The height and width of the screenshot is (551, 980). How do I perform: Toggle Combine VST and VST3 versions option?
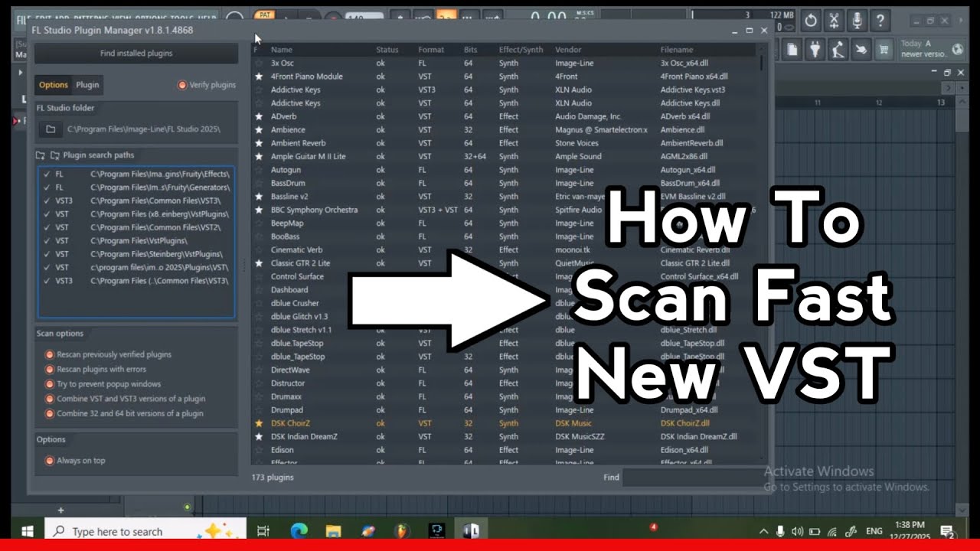(50, 399)
